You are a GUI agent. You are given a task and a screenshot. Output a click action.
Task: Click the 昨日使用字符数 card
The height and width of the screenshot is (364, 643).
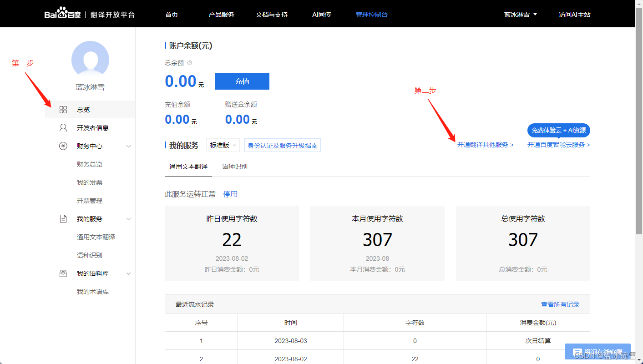coord(232,243)
